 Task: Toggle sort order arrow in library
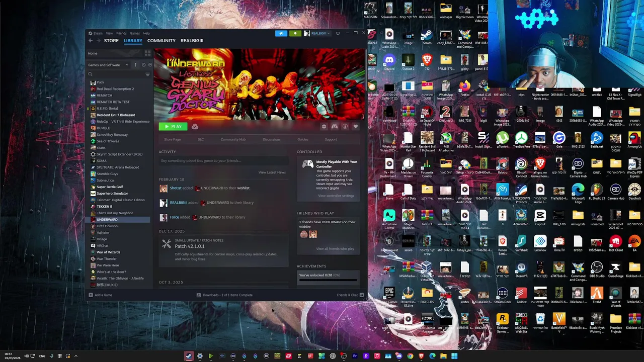135,65
